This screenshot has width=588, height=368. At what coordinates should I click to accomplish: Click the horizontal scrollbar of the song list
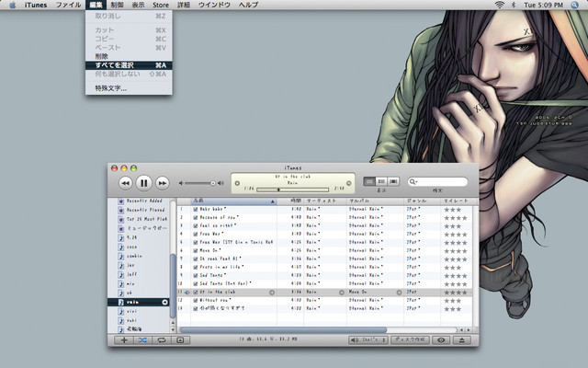284,330
